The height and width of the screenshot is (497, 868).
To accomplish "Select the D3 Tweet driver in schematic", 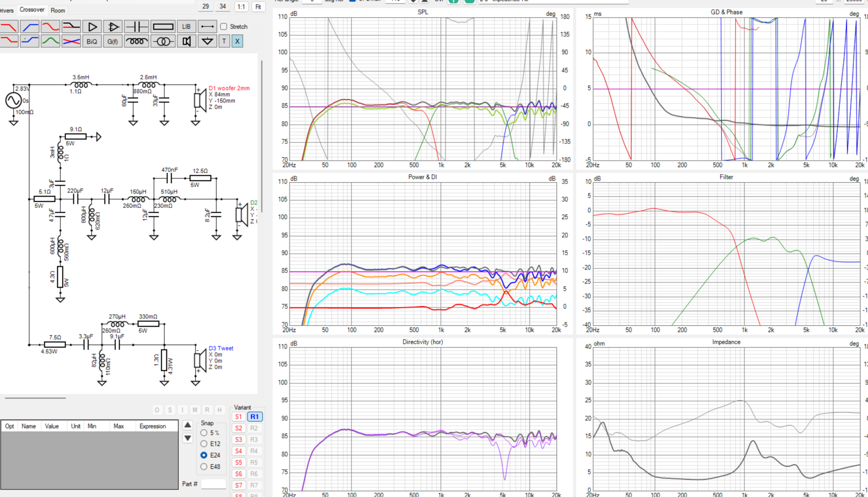I will point(200,360).
